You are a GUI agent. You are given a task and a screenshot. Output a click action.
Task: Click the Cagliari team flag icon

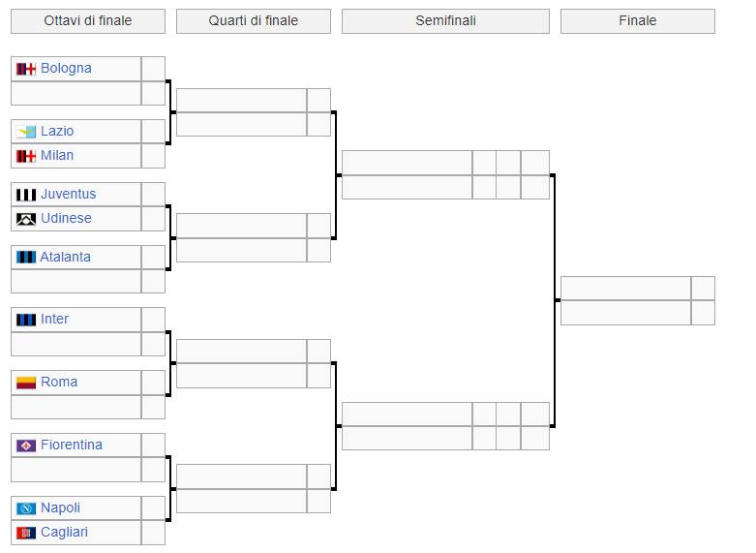[x=26, y=533]
